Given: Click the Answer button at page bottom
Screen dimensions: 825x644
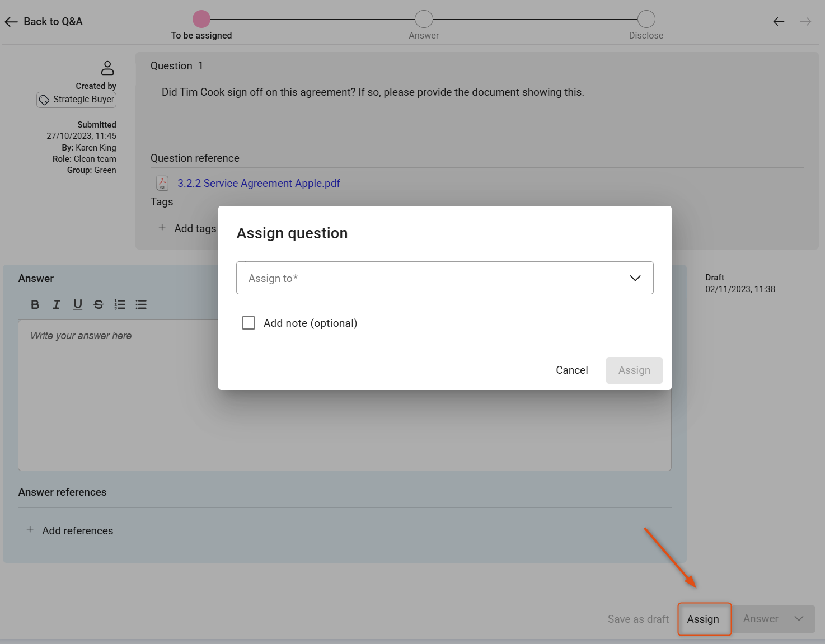Looking at the screenshot, I should 761,619.
